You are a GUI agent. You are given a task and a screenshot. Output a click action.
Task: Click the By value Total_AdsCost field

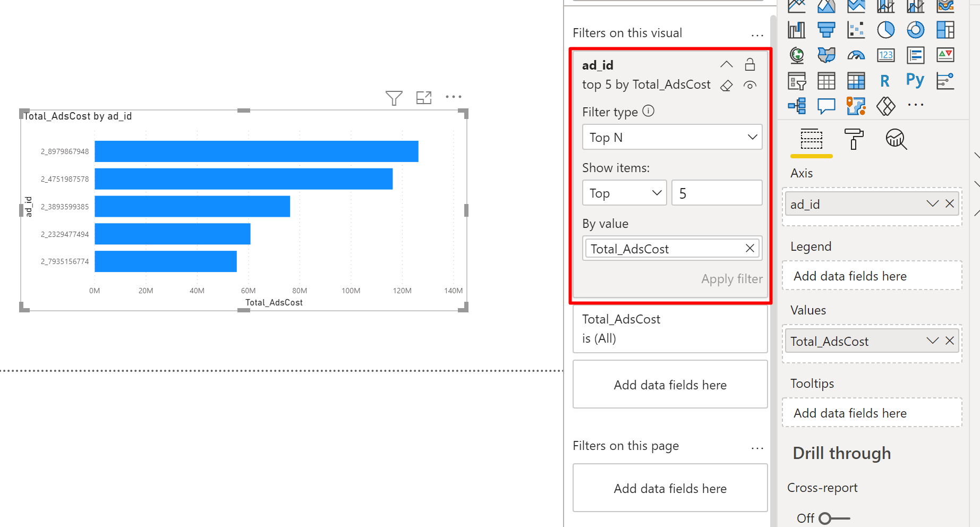(x=672, y=249)
